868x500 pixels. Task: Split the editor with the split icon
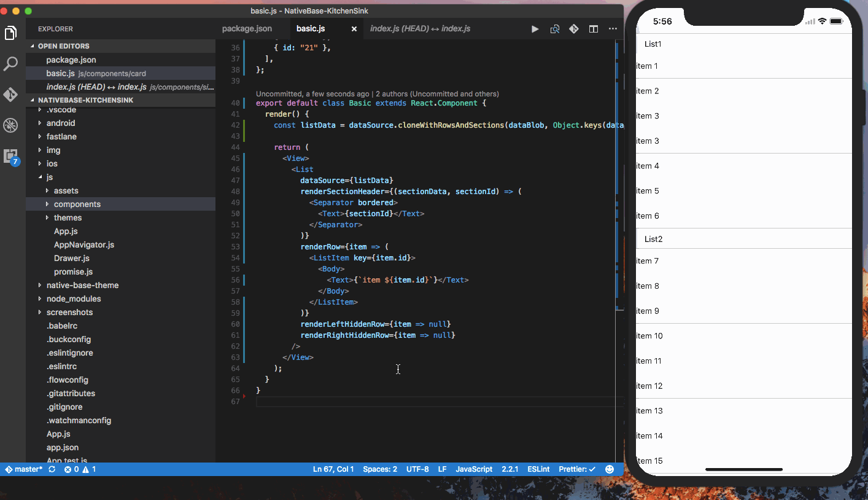coord(593,28)
